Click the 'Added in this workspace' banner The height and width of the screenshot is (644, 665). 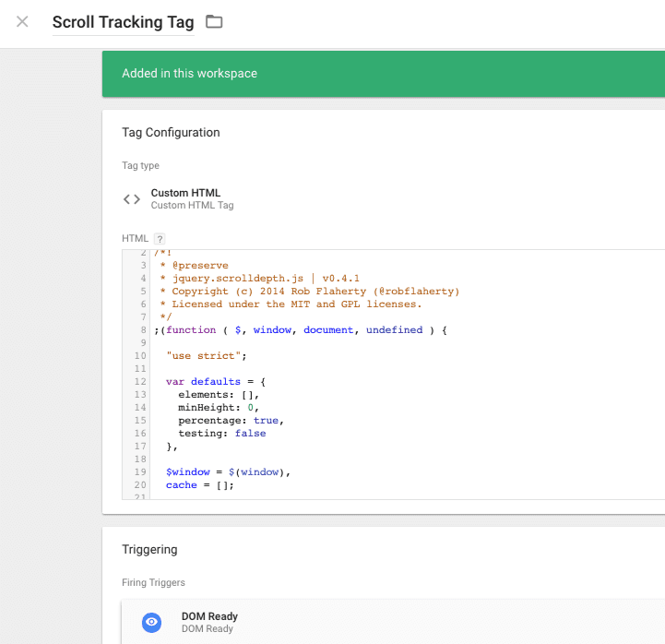(384, 74)
